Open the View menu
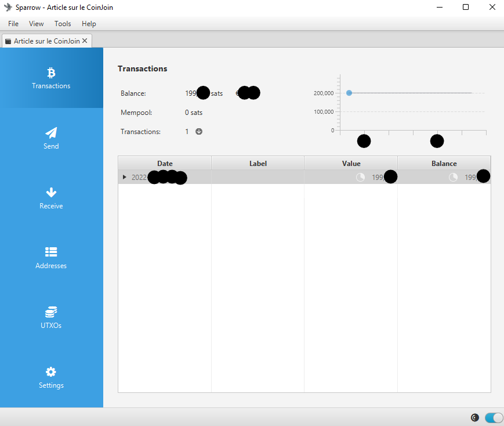This screenshot has width=504, height=426. point(37,24)
